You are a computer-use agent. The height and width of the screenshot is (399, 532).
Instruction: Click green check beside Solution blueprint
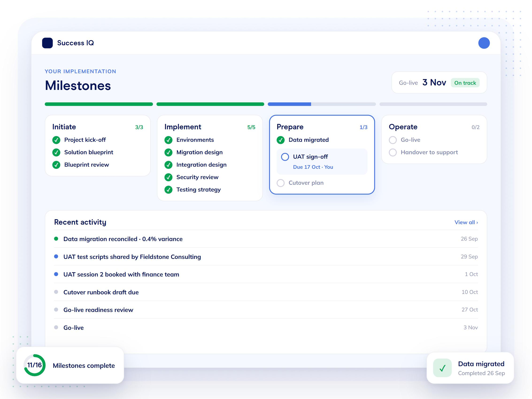pos(56,152)
